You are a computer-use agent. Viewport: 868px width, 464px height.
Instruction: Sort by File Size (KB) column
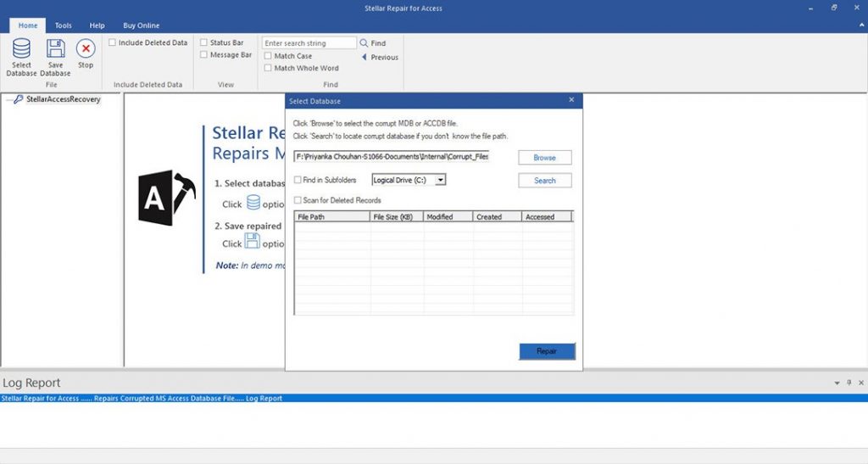(397, 216)
